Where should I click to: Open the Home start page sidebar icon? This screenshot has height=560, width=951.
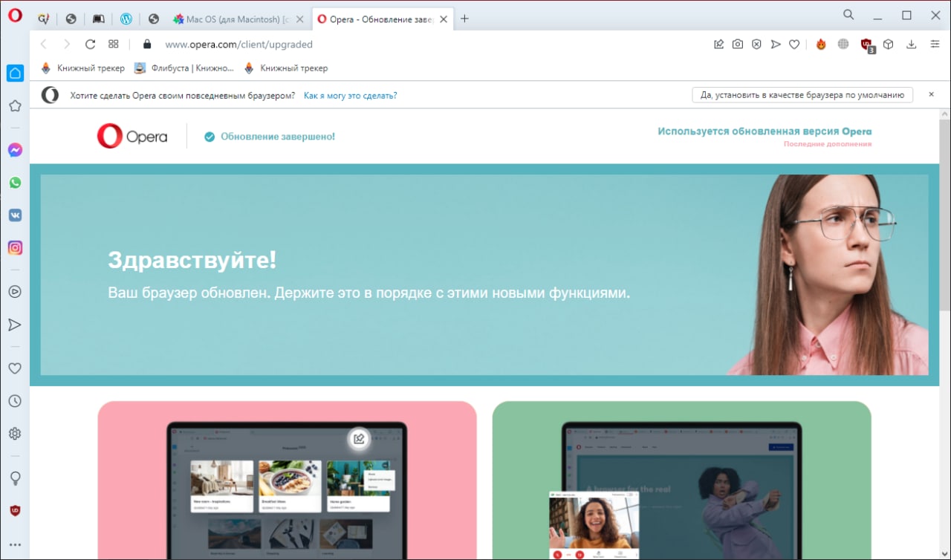pyautogui.click(x=15, y=73)
